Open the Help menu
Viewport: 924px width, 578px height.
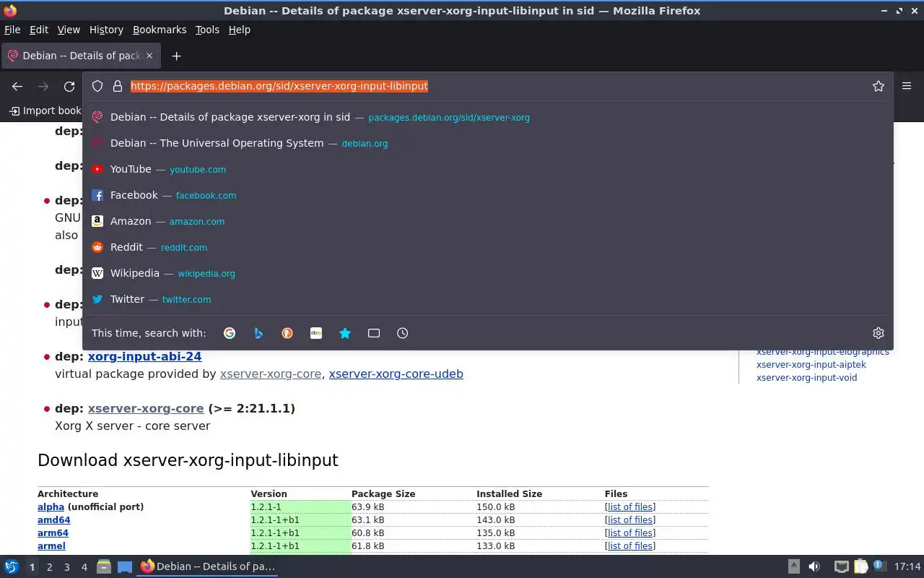tap(239, 30)
